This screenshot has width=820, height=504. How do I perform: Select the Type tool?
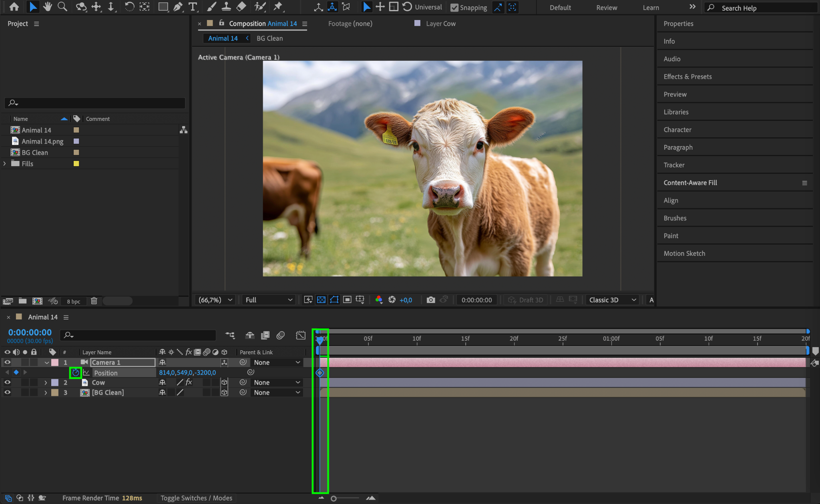click(x=193, y=7)
